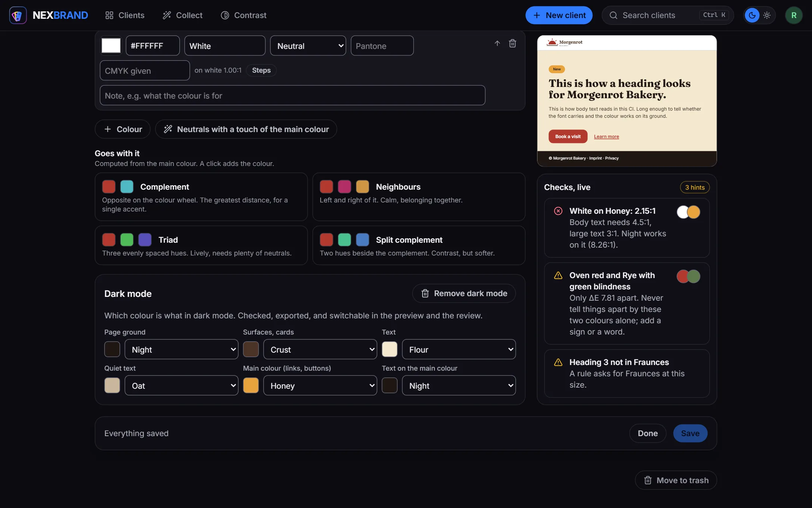Click warning icon for Heading 3 not in Fraunces
812x508 pixels.
pos(558,362)
